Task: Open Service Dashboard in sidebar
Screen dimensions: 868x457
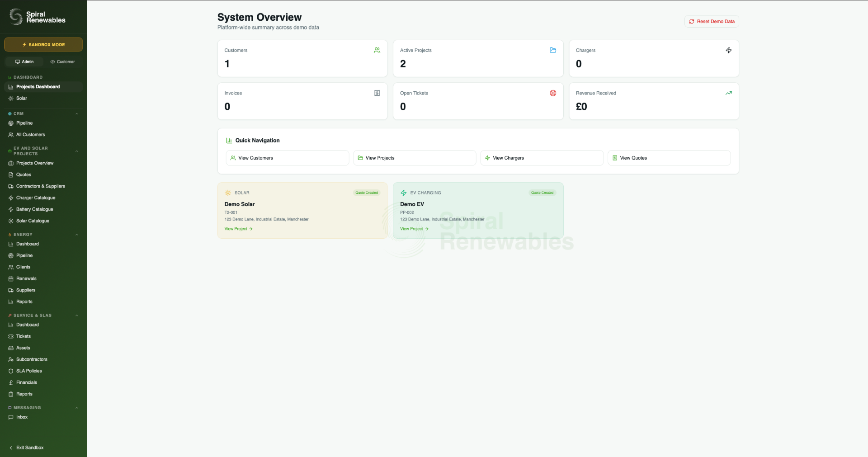Action: point(43,325)
